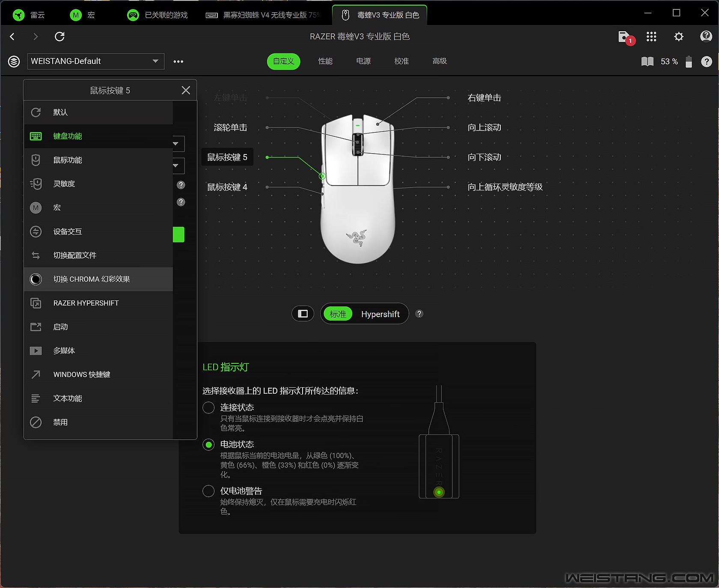The image size is (719, 588).
Task: Open the help icon beside the settings gear
Action: pyautogui.click(x=706, y=37)
